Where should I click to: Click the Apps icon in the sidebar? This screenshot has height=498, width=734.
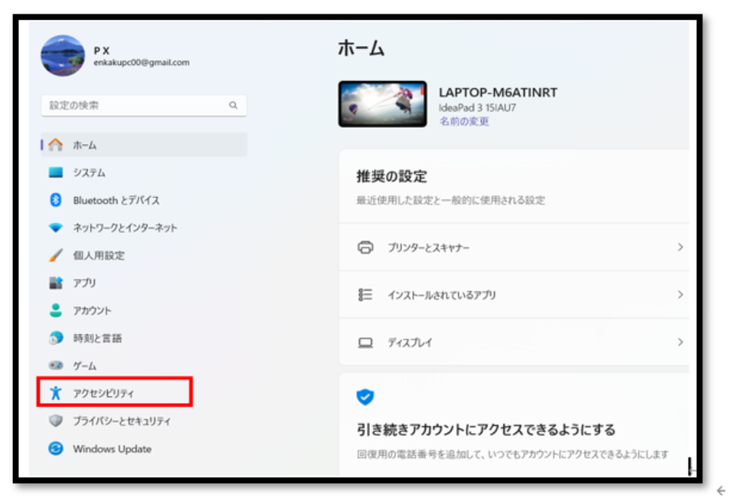[56, 283]
